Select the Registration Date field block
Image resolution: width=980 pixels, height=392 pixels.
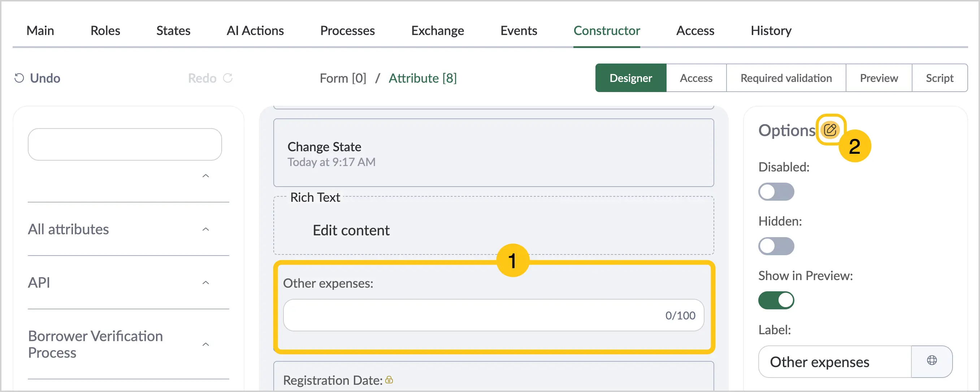[x=494, y=376]
